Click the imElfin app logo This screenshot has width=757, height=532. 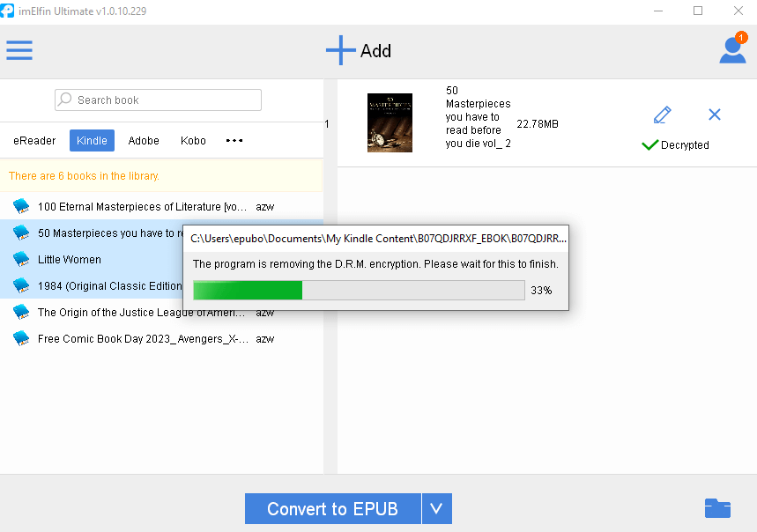tap(7, 11)
